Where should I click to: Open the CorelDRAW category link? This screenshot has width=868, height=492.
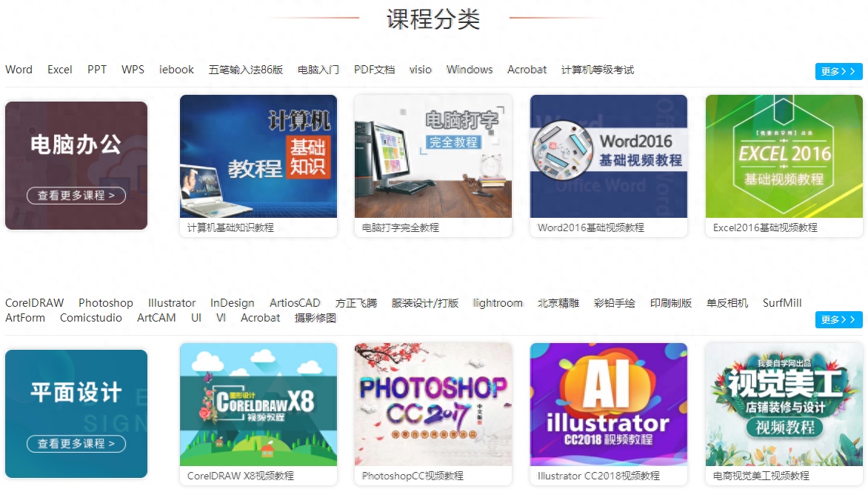(x=34, y=303)
